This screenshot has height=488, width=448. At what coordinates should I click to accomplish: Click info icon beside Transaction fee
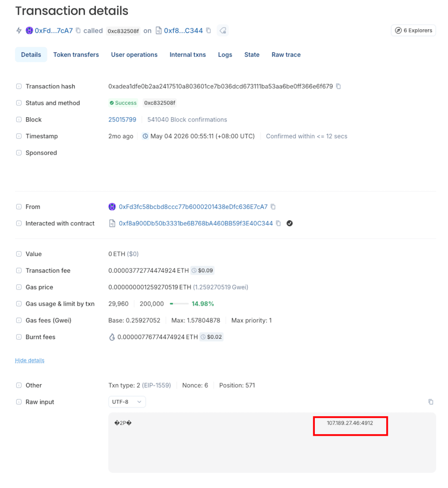[19, 270]
